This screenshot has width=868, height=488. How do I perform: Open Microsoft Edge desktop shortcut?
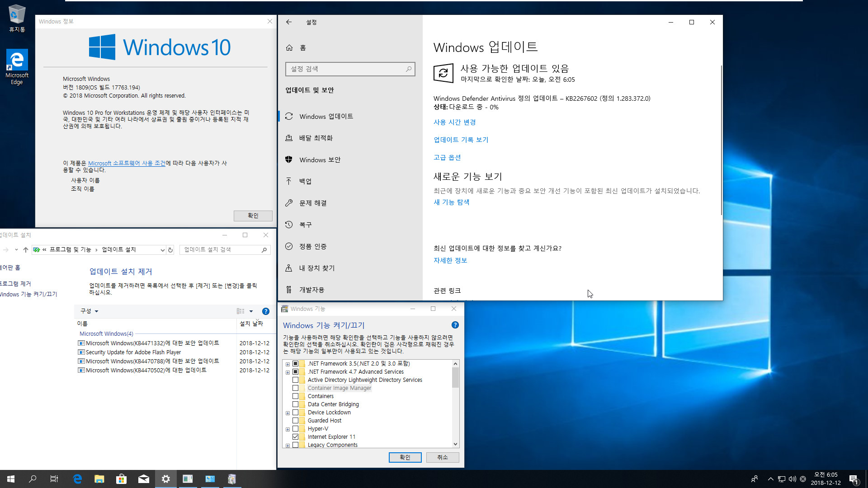17,67
